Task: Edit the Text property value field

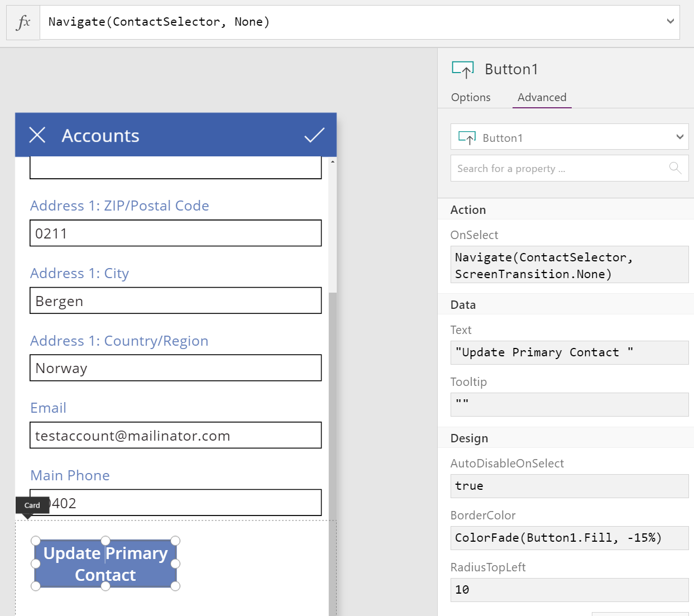Action: 569,352
